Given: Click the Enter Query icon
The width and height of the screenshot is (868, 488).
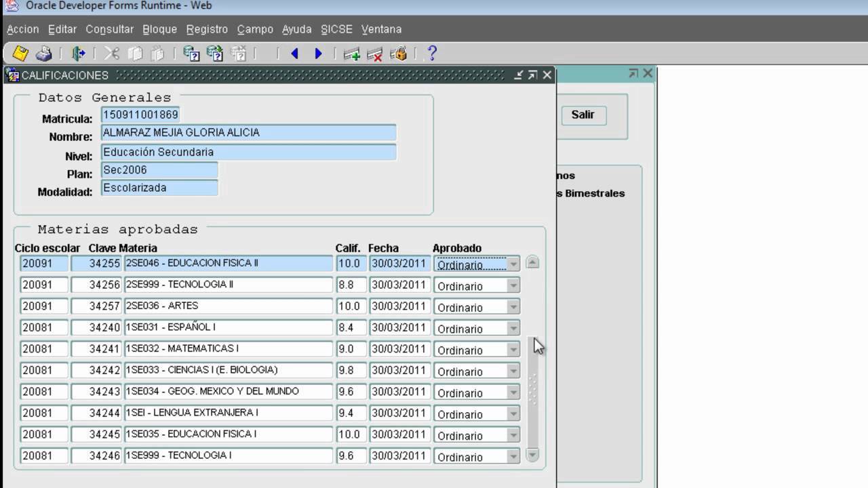Looking at the screenshot, I should coord(192,54).
